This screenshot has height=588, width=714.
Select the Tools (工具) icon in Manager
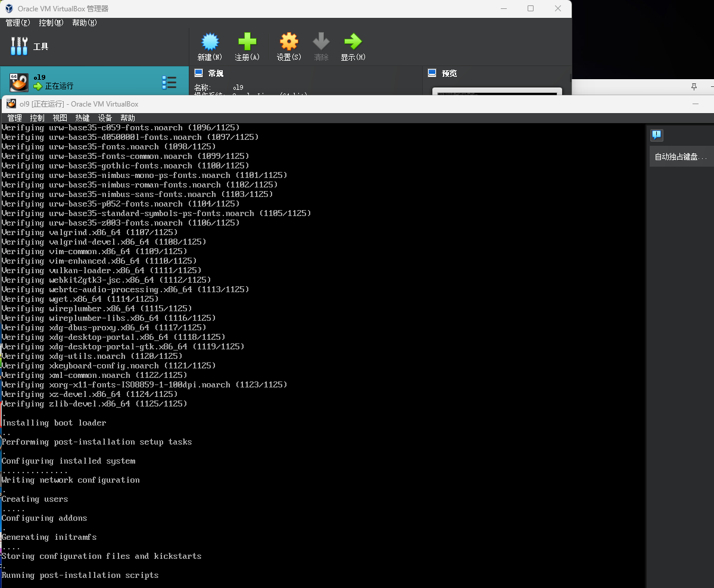click(x=19, y=46)
